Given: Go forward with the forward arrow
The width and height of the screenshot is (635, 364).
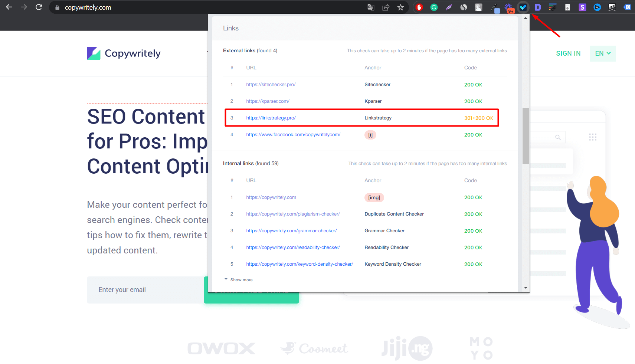Looking at the screenshot, I should [24, 7].
